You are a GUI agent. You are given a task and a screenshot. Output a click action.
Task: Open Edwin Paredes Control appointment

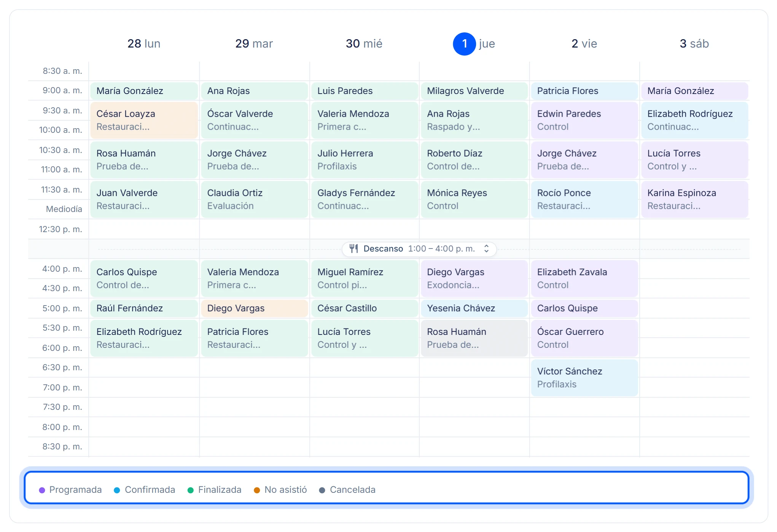tap(584, 120)
